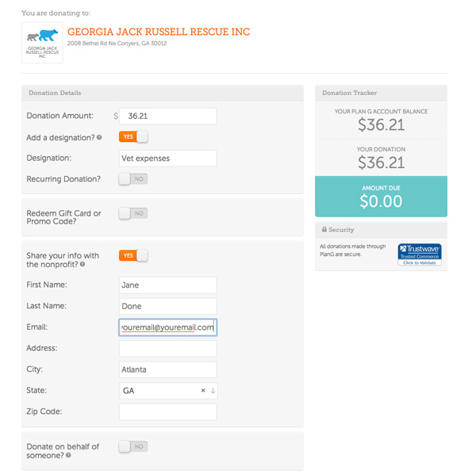
Task: Click the Georgia Jack Russell Rescue bear logo
Action: click(x=42, y=43)
